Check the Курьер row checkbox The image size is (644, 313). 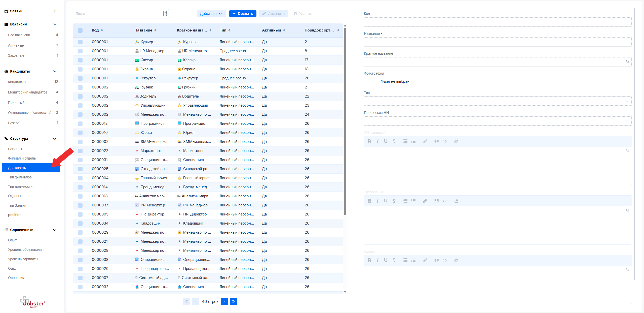coord(80,42)
